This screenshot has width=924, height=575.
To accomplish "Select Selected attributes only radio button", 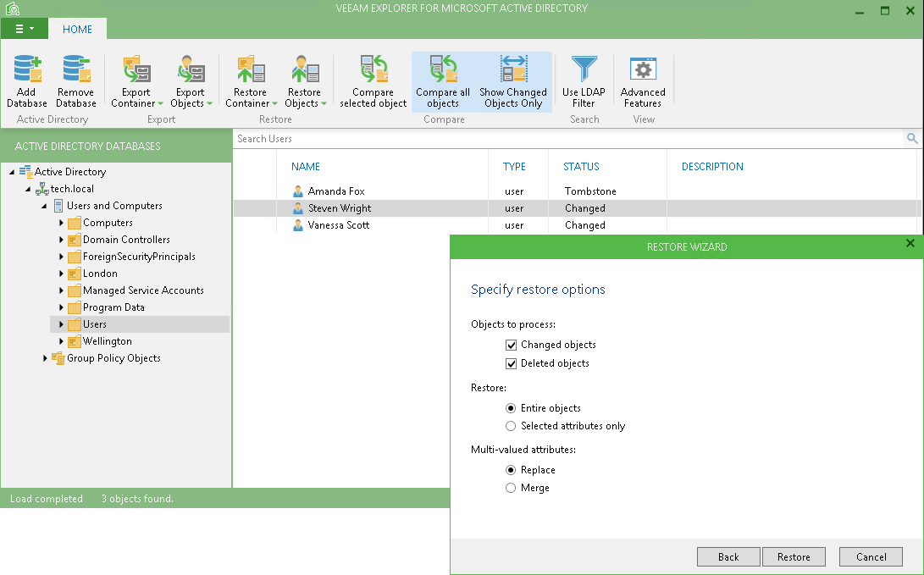I will point(511,426).
